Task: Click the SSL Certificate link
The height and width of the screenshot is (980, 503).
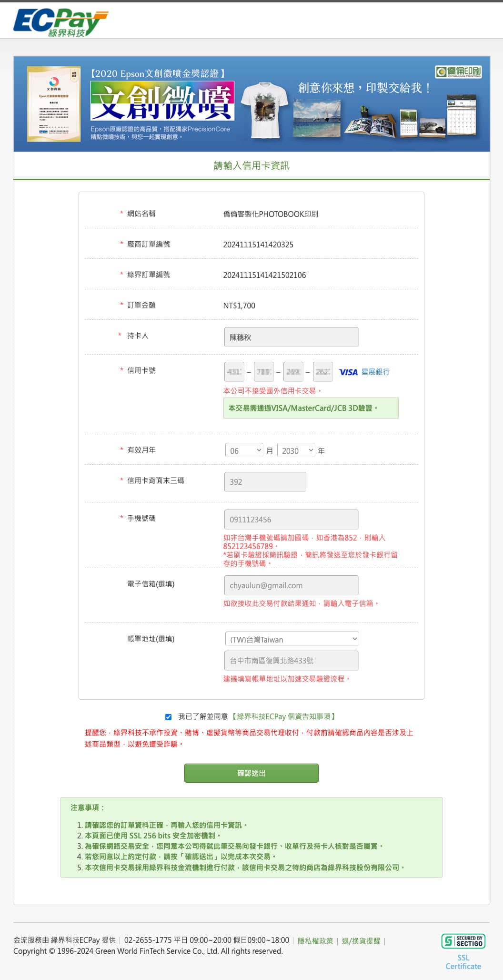Action: point(463,962)
